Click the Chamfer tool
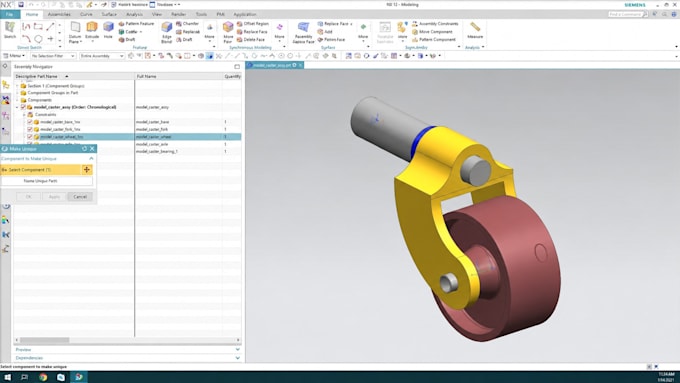Screen dimensions: 680x383 187,24
